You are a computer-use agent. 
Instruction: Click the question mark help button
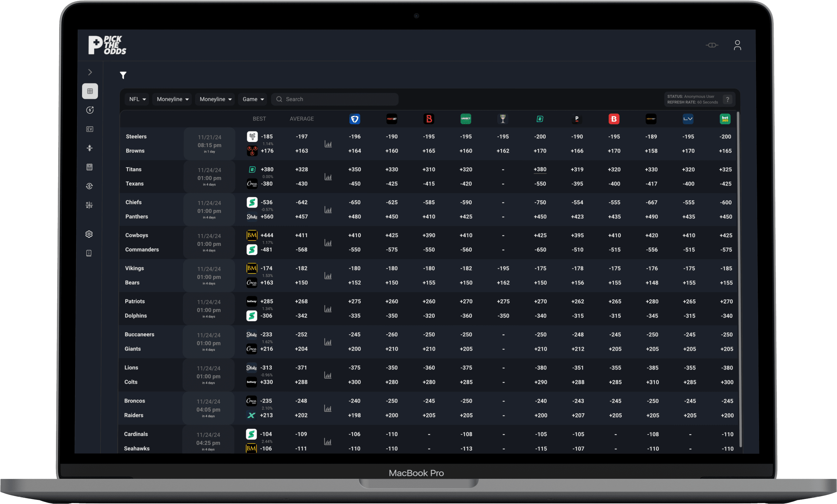point(727,99)
